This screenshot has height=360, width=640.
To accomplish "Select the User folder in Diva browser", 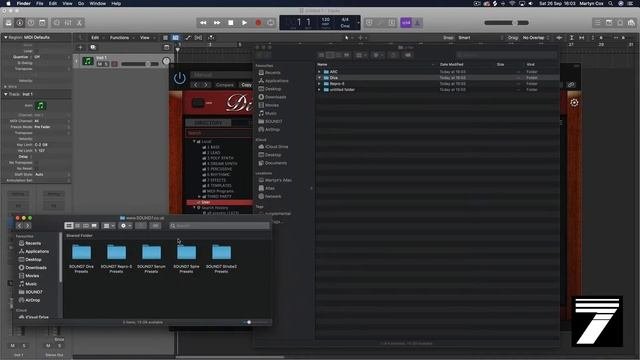I will coord(220,202).
